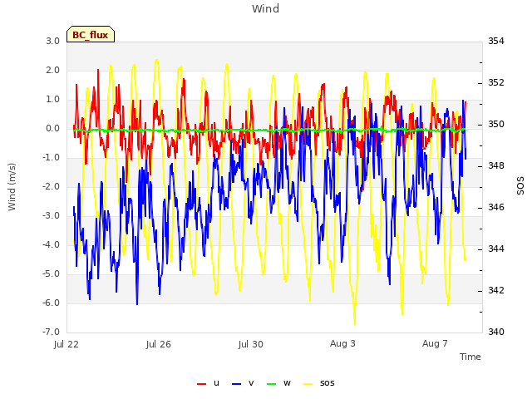The height and width of the screenshot is (399, 532).
Task: Click the '-4.0' left axis value
Action: coord(52,244)
